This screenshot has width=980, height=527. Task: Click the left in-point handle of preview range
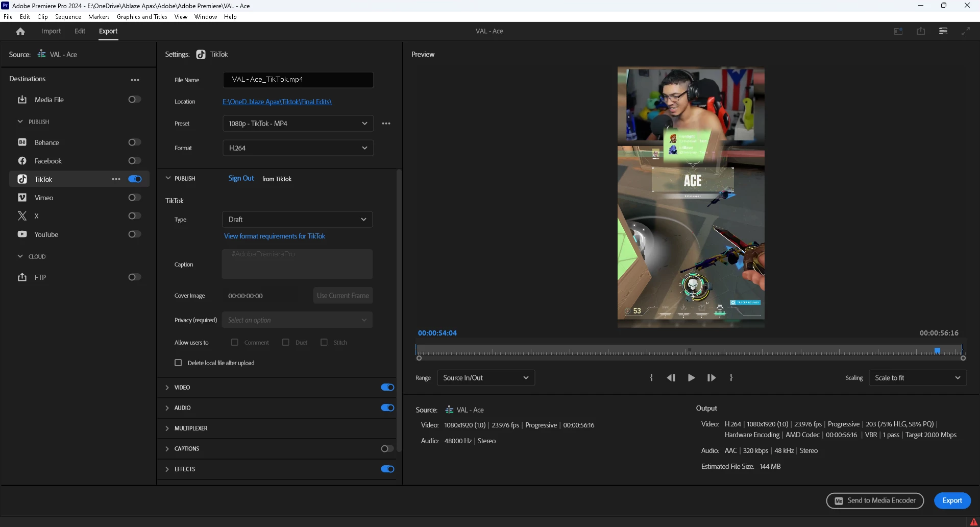click(x=419, y=358)
